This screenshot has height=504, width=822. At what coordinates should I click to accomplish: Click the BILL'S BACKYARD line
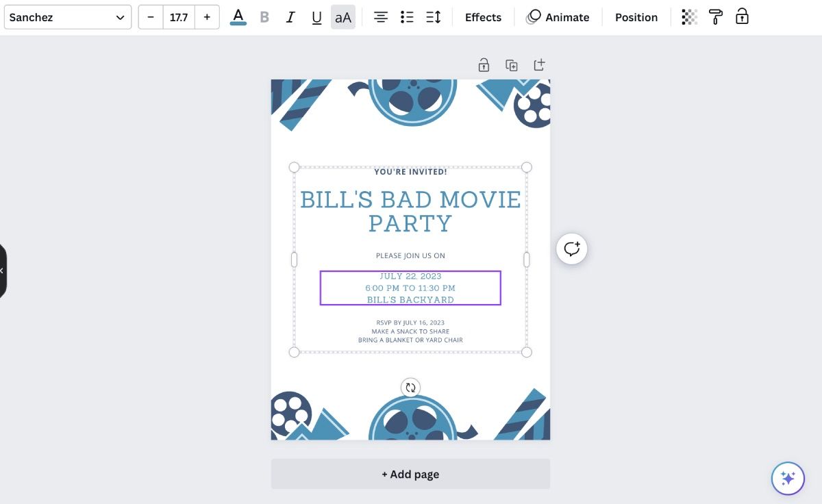point(410,299)
